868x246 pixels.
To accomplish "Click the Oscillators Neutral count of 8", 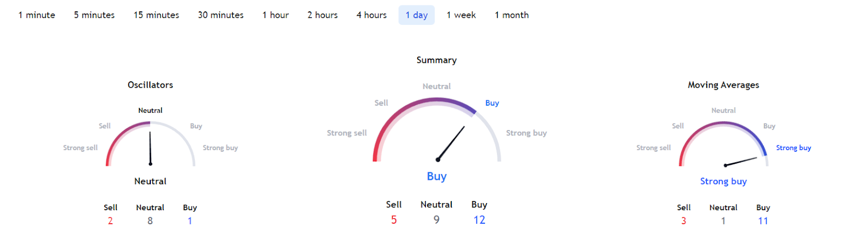I will point(150,221).
